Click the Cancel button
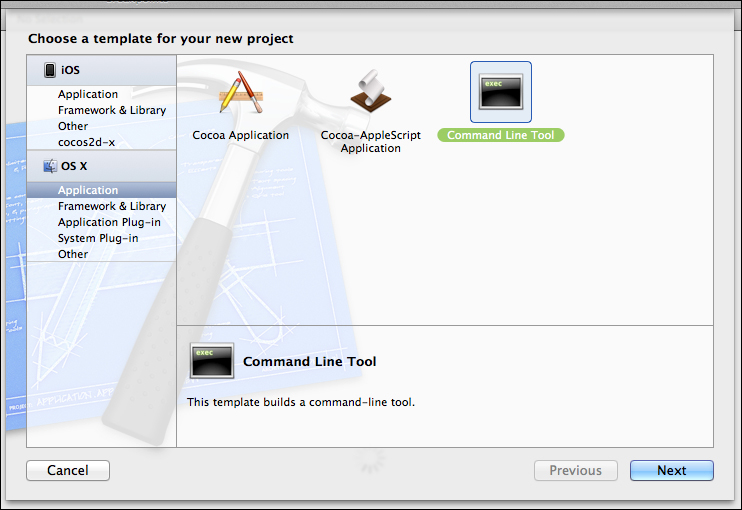Screen dimensions: 742x510 (68, 470)
